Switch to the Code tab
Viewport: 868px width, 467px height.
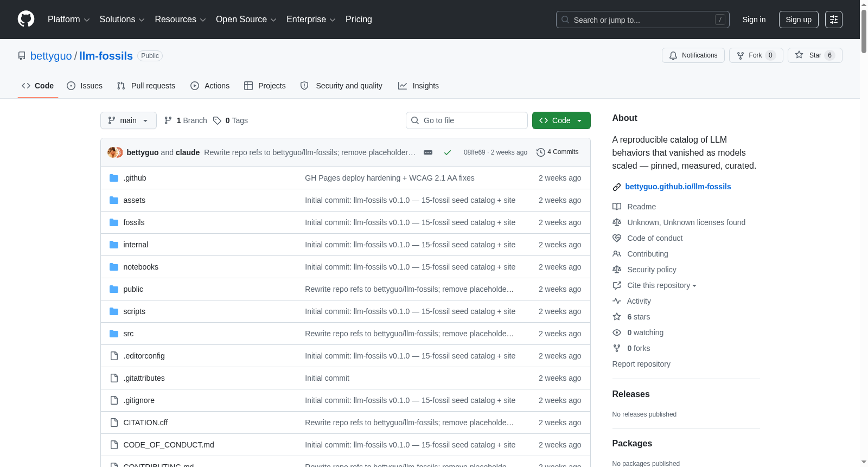tap(37, 86)
